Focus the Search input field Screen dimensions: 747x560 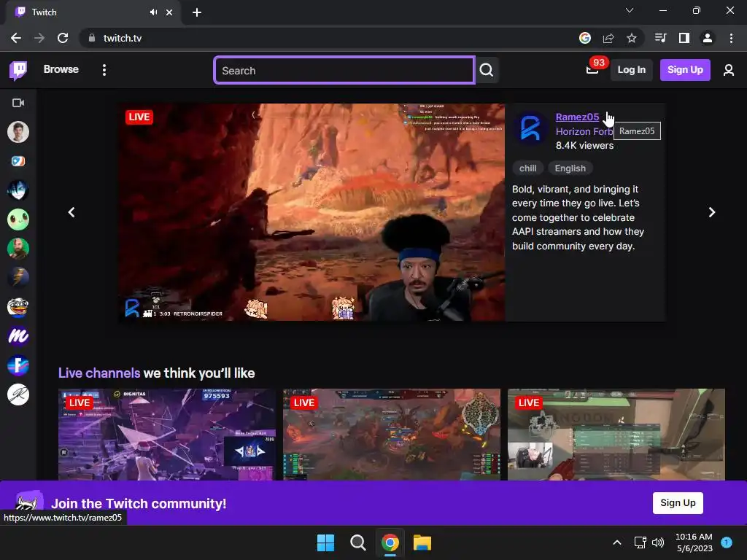(344, 71)
